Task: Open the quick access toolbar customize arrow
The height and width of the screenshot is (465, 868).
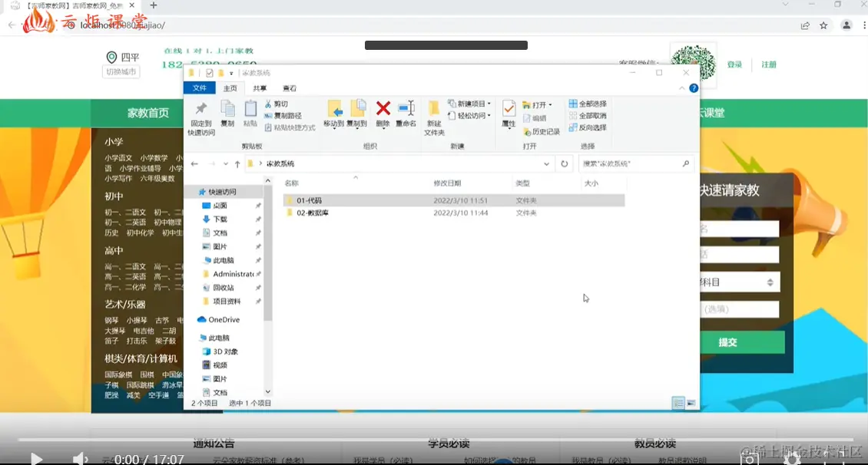Action: point(231,73)
